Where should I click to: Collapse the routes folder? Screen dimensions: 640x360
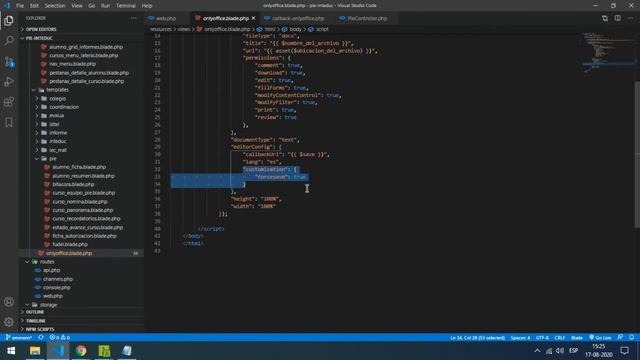tap(47, 262)
